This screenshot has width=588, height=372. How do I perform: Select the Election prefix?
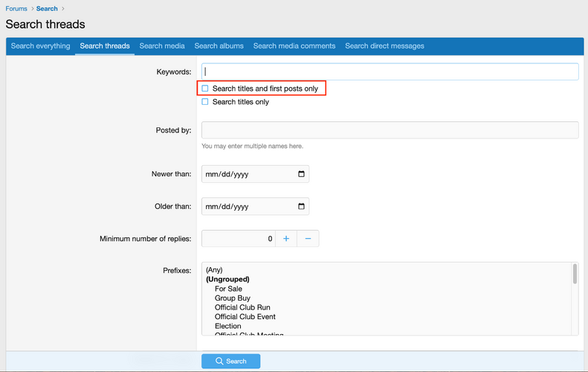(x=228, y=326)
